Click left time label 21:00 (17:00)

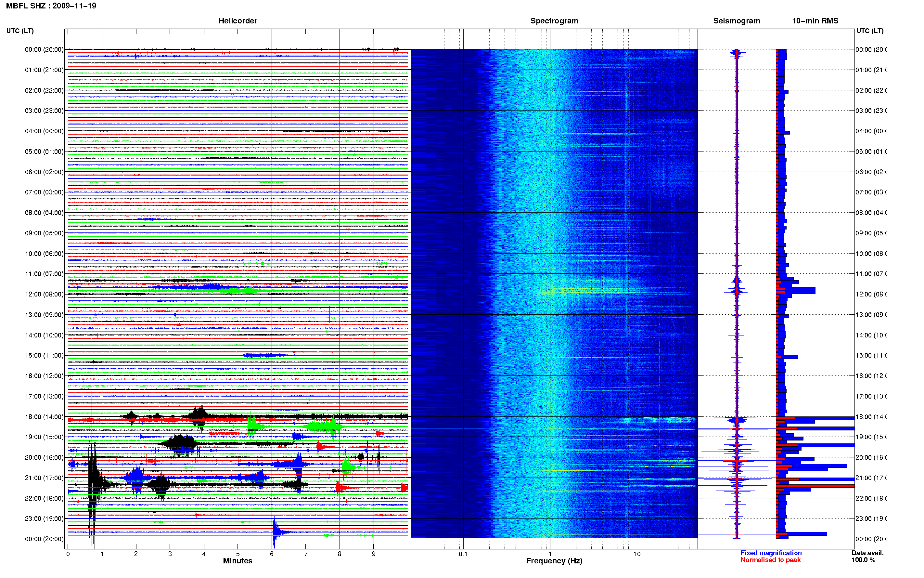tap(44, 478)
